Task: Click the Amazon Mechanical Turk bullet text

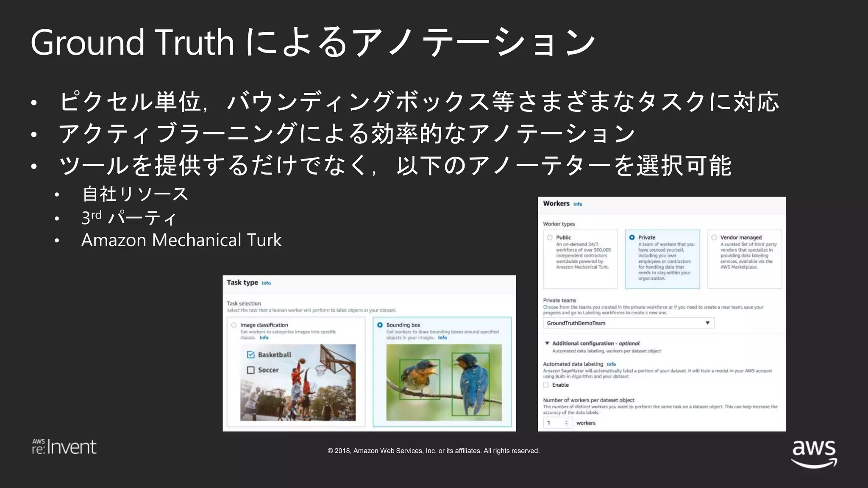Action: pos(181,240)
